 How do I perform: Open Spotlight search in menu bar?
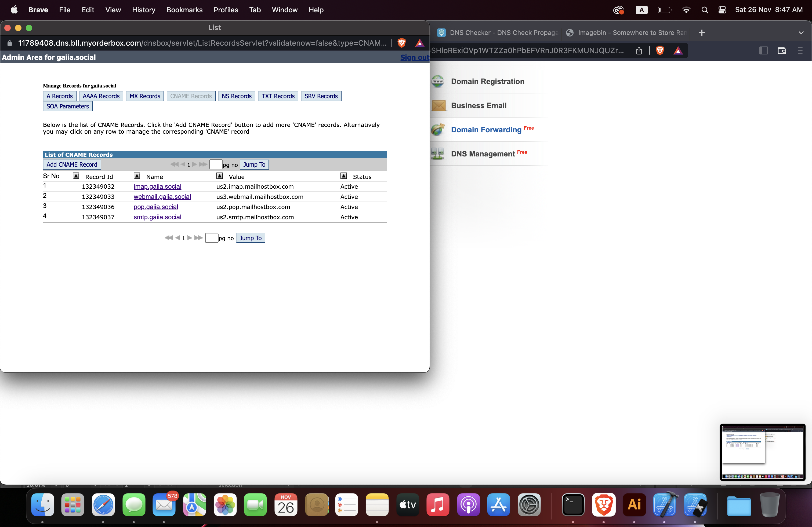click(705, 10)
